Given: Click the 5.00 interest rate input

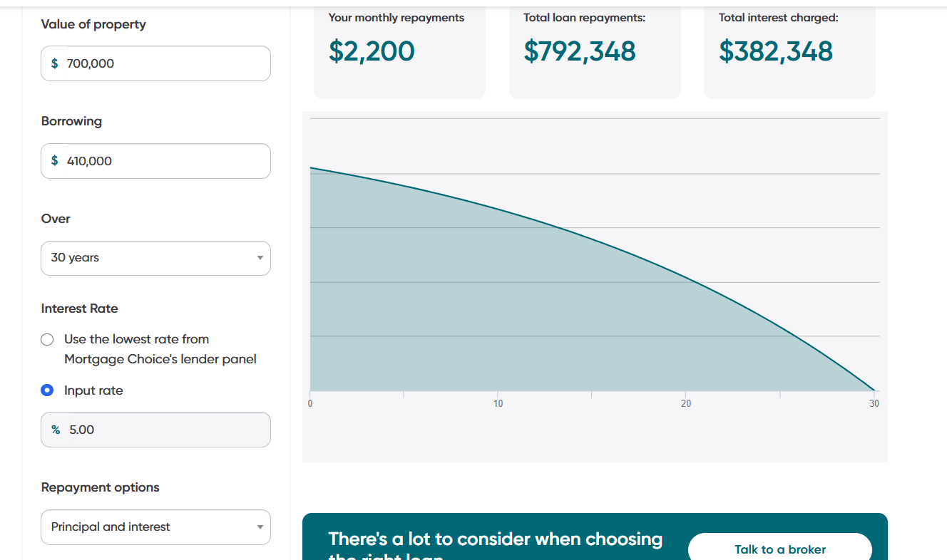Looking at the screenshot, I should (164, 430).
